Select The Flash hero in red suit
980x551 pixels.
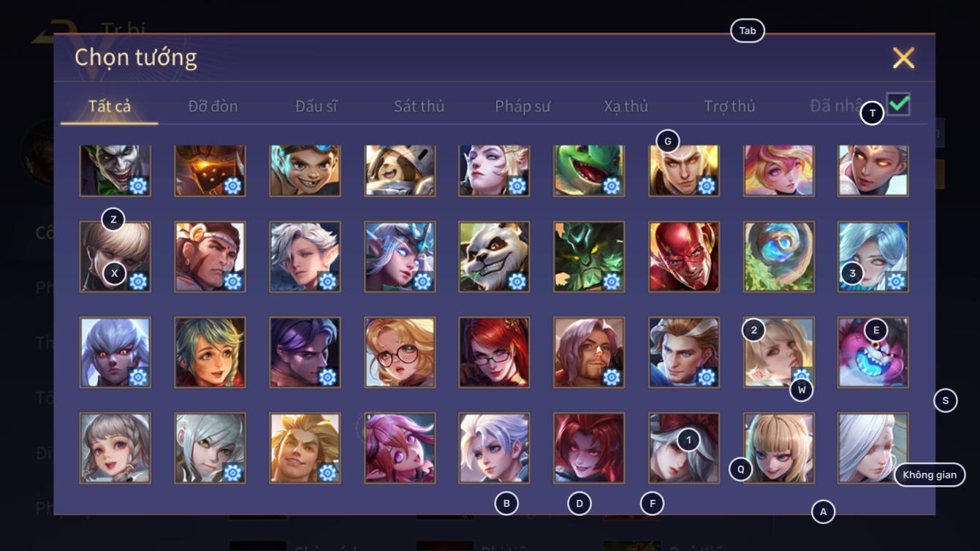(x=684, y=256)
